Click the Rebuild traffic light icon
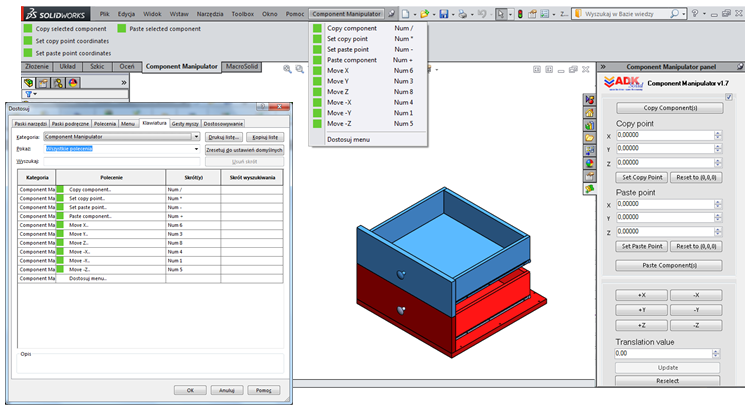 (520, 14)
